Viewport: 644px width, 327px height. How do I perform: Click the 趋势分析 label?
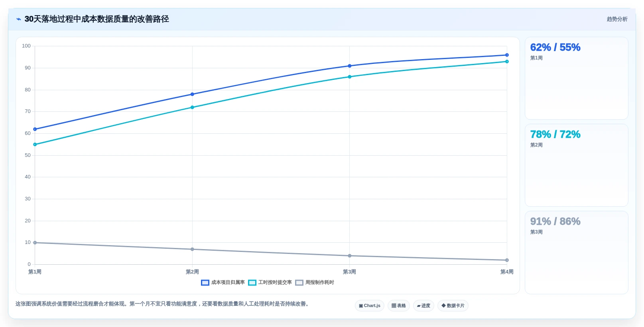click(x=617, y=19)
